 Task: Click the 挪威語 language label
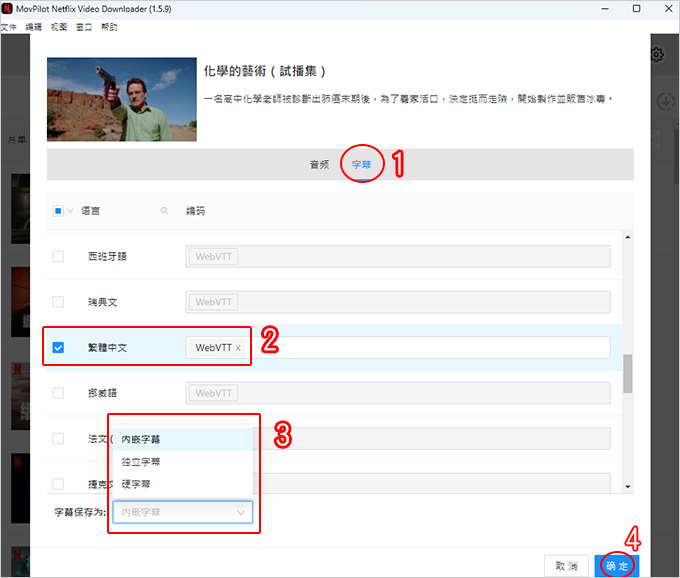click(x=102, y=393)
